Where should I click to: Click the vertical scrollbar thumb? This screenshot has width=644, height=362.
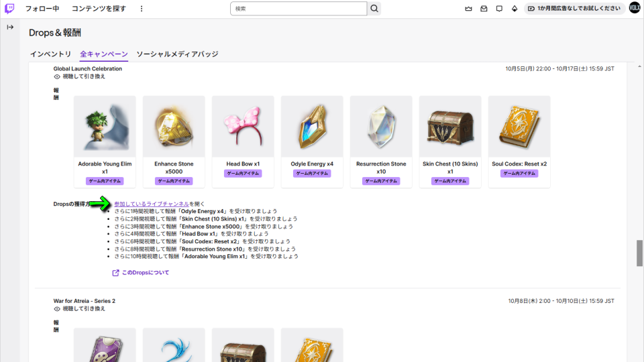(639, 253)
